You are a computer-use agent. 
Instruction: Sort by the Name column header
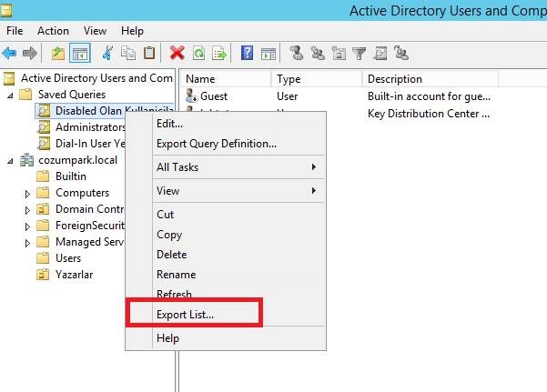pos(226,79)
